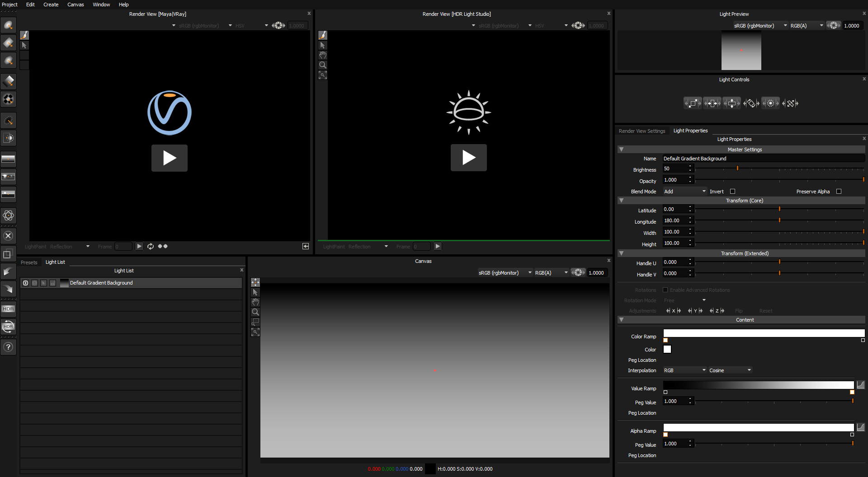Increase the Opacity value with stepper up
The height and width of the screenshot is (477, 868).
[690, 178]
